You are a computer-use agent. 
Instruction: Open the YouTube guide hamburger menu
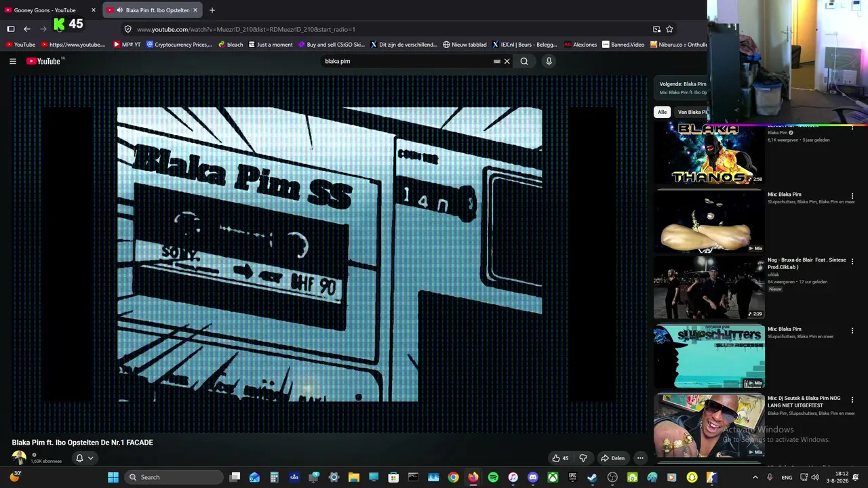(x=13, y=61)
